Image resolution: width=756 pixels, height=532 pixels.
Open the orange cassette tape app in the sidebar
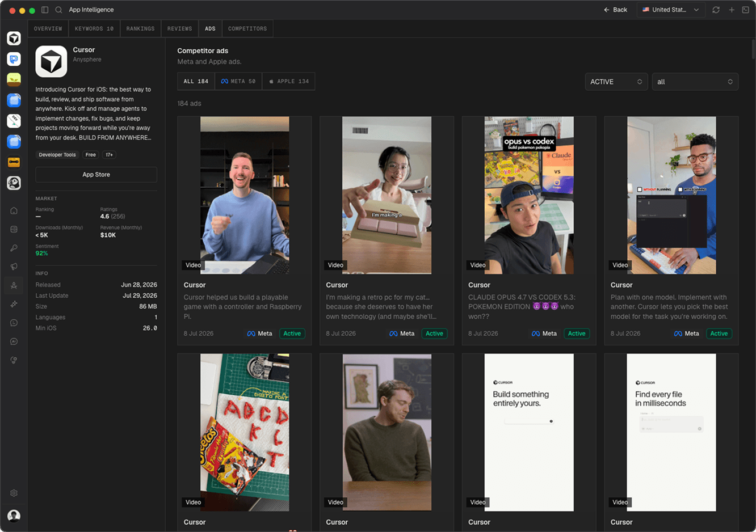tap(14, 162)
